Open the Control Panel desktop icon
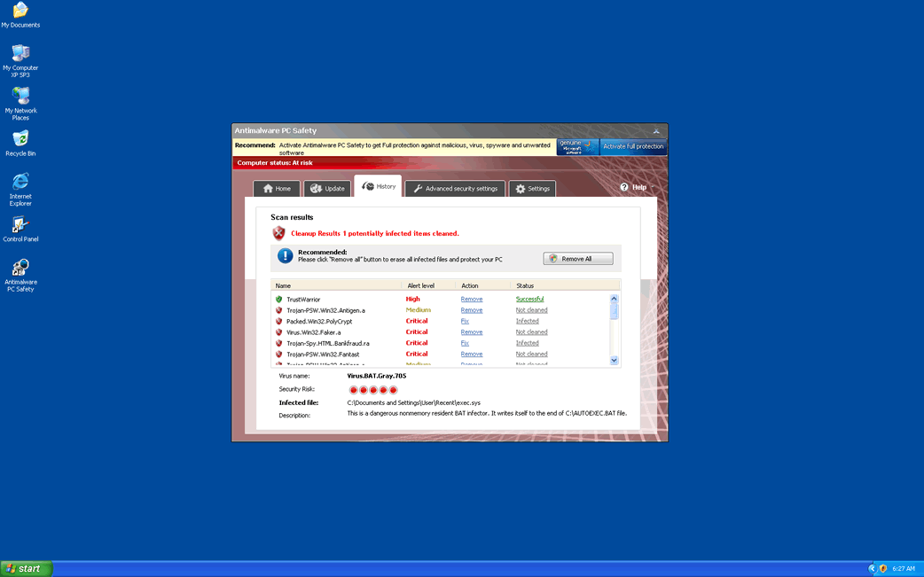Viewport: 924px width, 577px height. (x=20, y=225)
